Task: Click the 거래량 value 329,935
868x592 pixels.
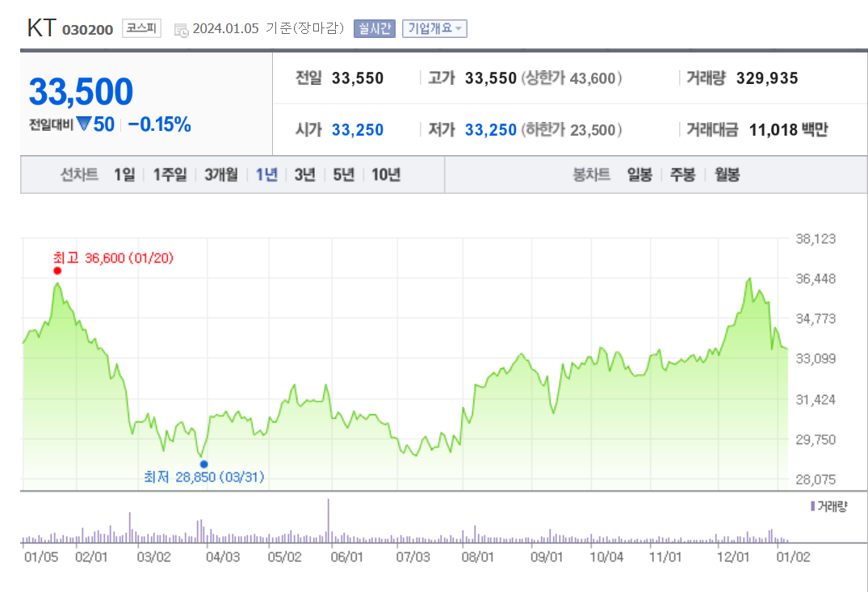Action: pyautogui.click(x=767, y=78)
